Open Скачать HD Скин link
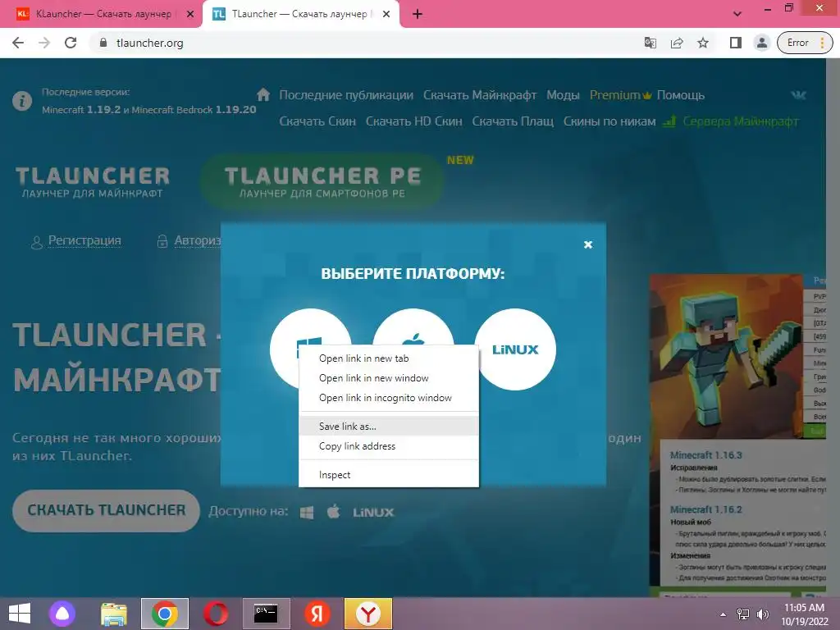The width and height of the screenshot is (840, 630). [413, 121]
